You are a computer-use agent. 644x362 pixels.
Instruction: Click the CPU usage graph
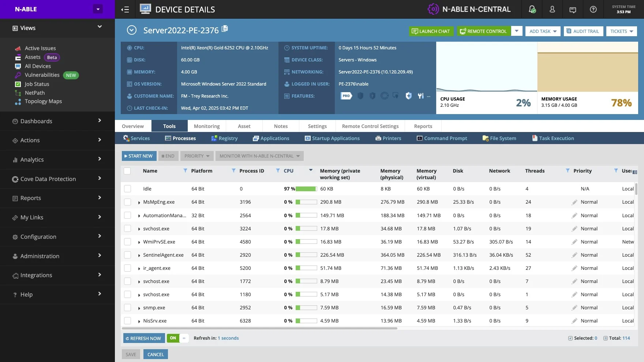click(487, 67)
